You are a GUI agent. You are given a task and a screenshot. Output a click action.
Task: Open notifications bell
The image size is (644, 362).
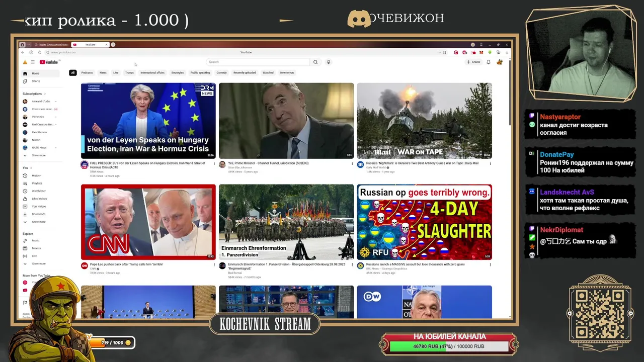click(488, 62)
